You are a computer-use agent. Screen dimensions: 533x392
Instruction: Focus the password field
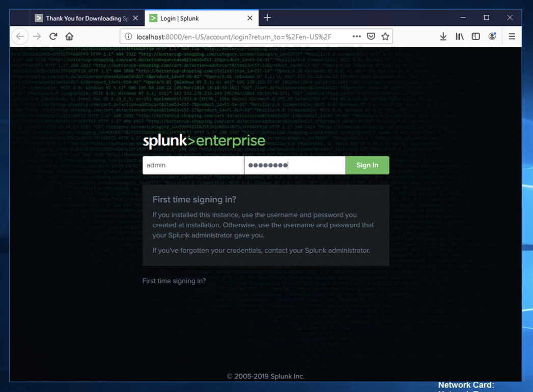[295, 165]
